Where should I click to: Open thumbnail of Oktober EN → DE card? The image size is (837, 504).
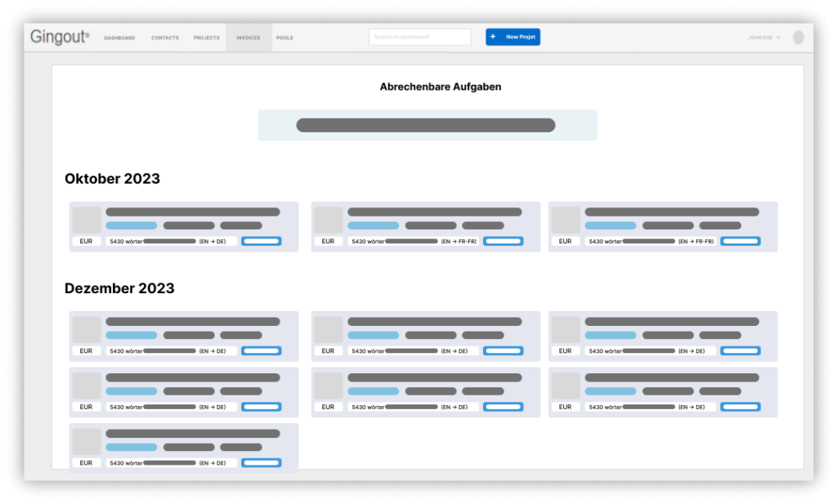(87, 220)
